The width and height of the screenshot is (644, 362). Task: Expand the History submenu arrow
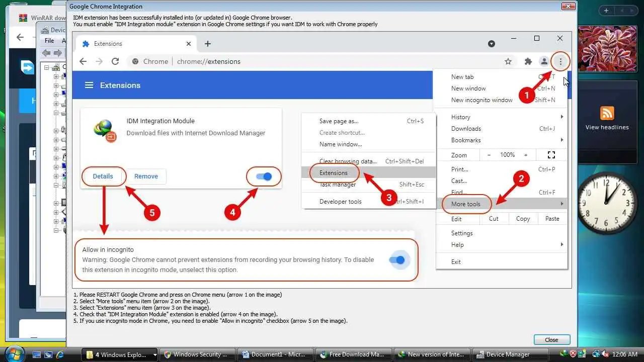pyautogui.click(x=562, y=117)
